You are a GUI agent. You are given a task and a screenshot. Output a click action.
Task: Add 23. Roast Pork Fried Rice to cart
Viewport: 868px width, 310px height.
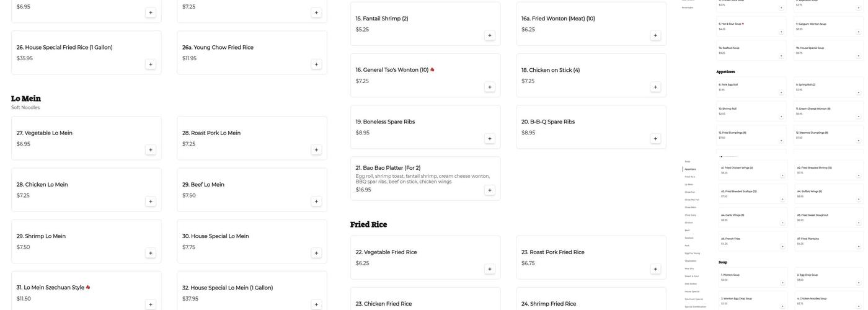click(655, 269)
